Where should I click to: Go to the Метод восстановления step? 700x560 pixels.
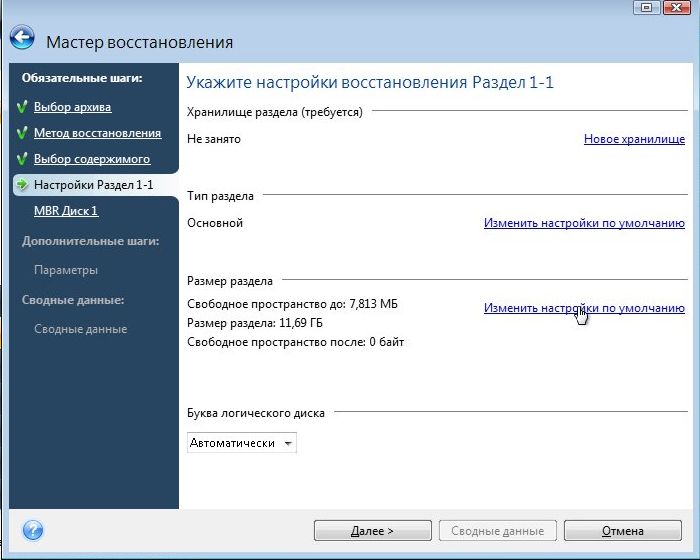(97, 133)
